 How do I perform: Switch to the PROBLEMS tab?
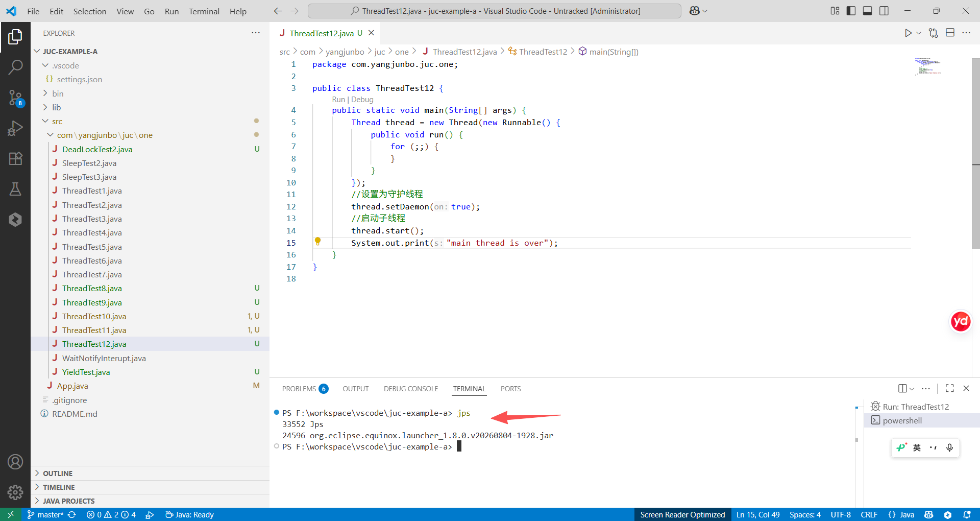click(x=305, y=389)
